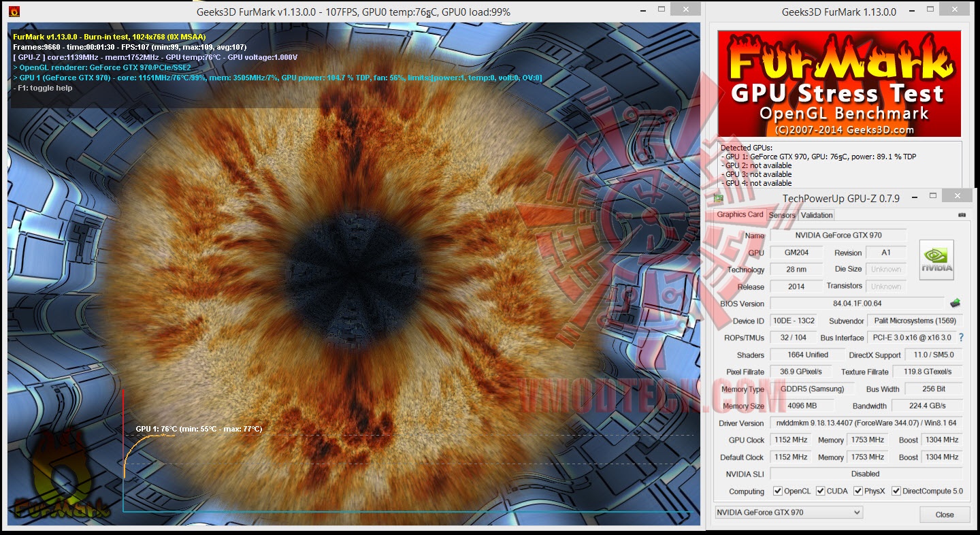Click the 'OpenGL renderer: GeForce GTX 970' overlay line
This screenshot has height=535, width=980.
click(102, 67)
